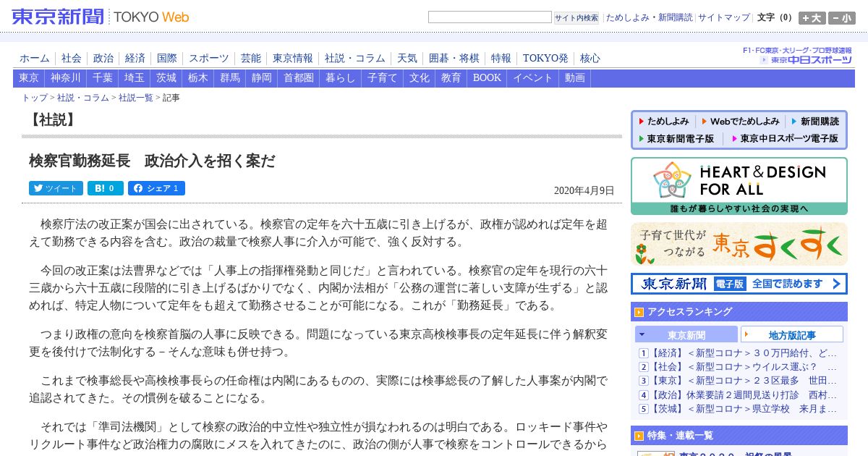
Task: Open 文化 in blue bar
Action: coord(420,78)
